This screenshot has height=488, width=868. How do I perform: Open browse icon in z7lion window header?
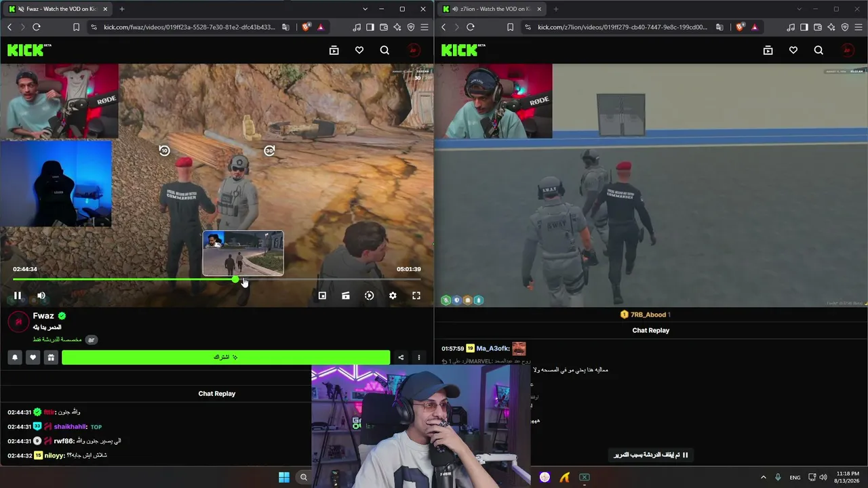tap(768, 50)
